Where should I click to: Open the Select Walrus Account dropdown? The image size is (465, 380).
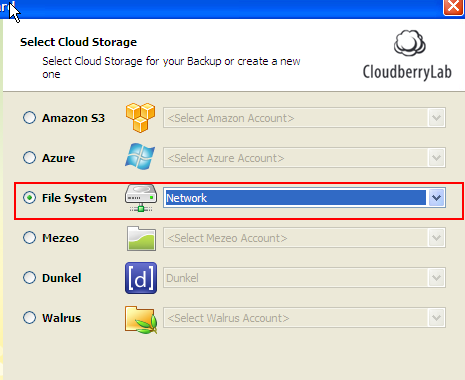[x=304, y=318]
